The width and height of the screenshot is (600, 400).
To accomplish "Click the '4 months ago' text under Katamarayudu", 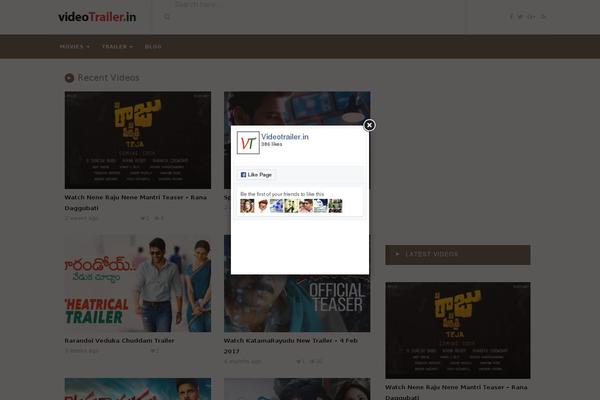I will click(x=243, y=361).
